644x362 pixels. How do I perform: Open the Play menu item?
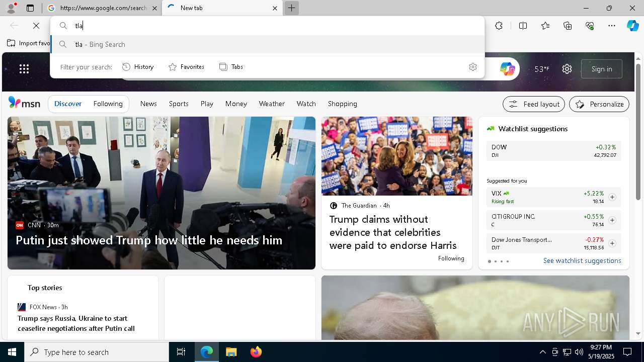[207, 104]
